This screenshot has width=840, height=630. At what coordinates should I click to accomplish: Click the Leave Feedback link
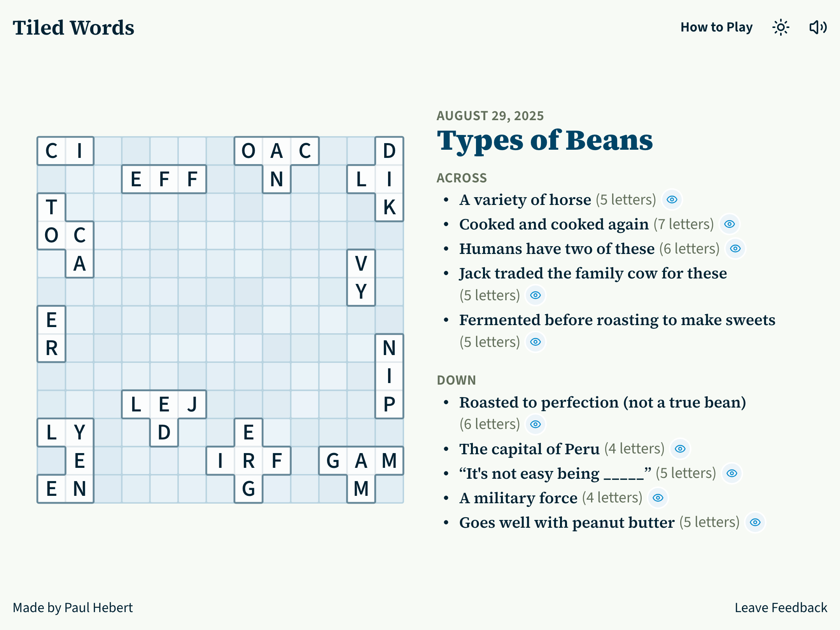point(780,607)
